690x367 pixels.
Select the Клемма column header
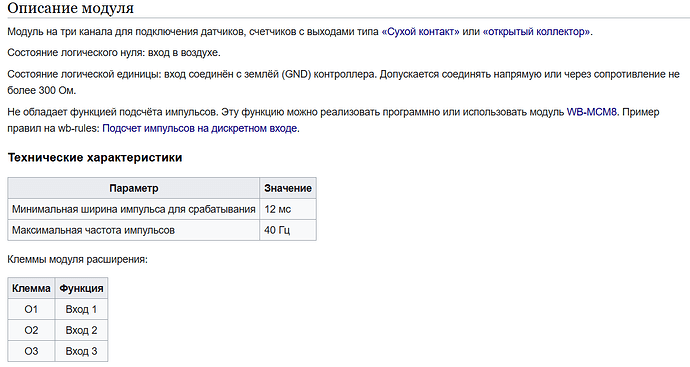pos(31,289)
